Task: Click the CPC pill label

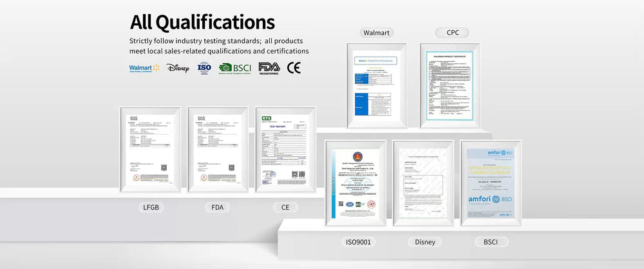Action: [x=452, y=32]
